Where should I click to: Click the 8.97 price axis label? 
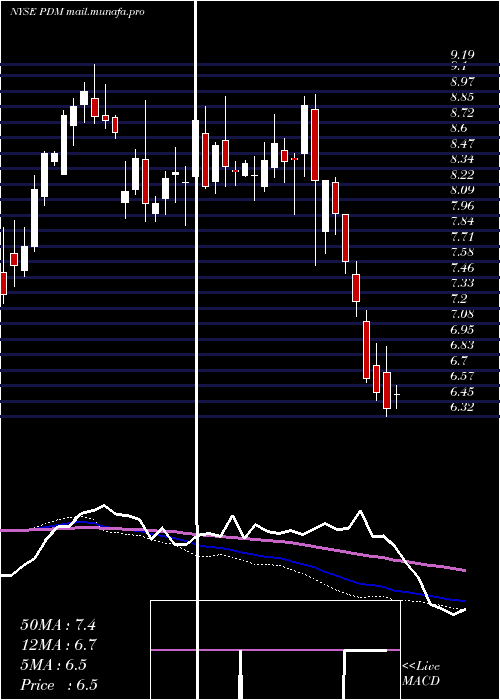point(462,82)
